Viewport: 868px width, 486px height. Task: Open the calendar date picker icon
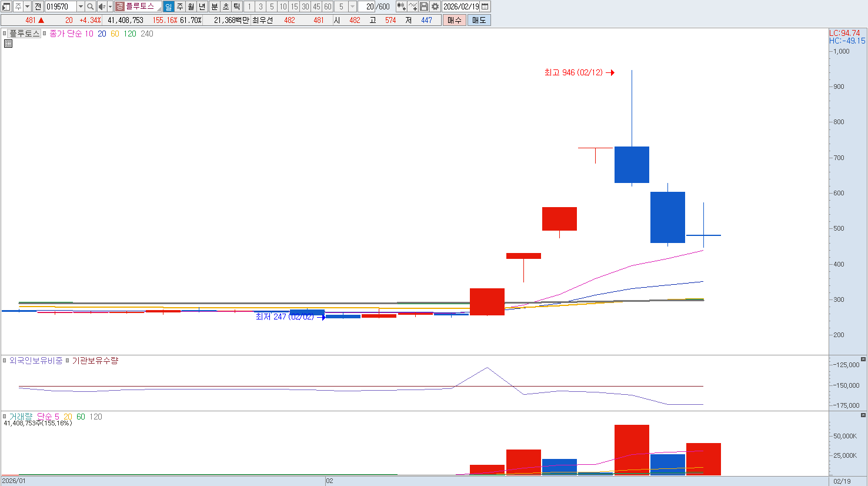tap(485, 6)
